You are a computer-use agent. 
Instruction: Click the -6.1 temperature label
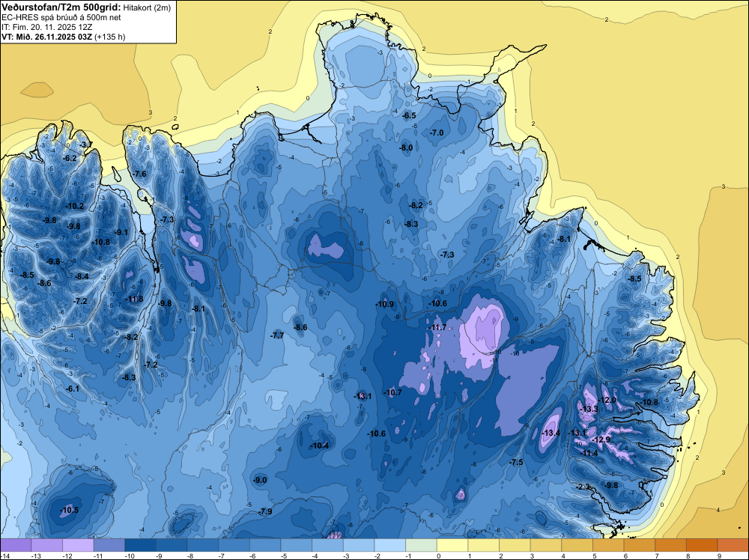click(73, 389)
